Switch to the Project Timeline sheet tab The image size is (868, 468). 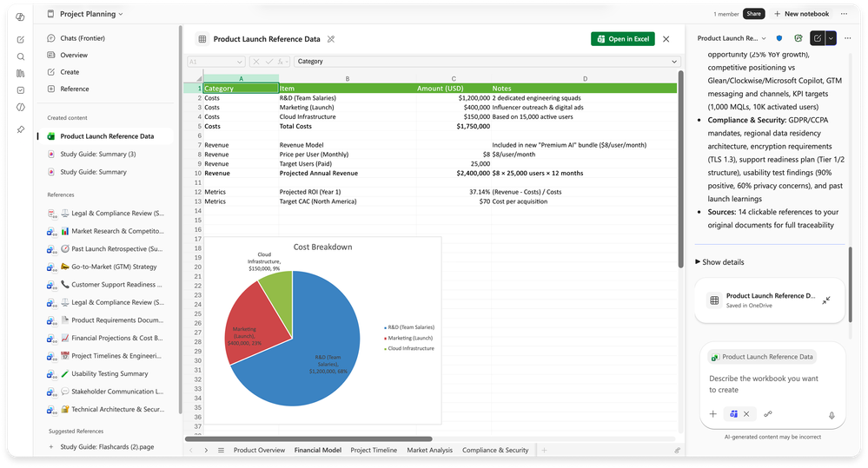click(x=374, y=451)
